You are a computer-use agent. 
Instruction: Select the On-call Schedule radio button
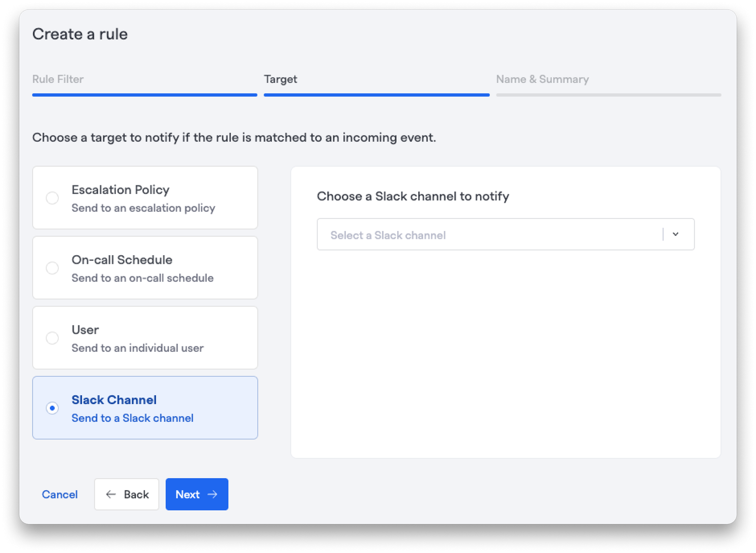click(52, 268)
